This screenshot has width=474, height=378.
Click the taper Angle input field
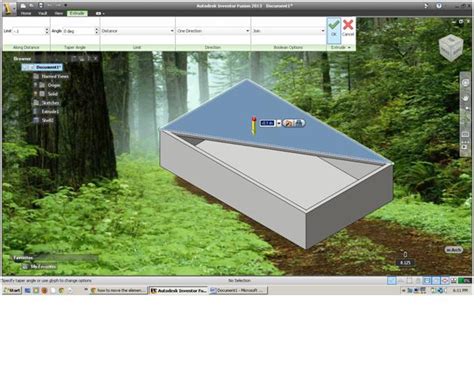tap(79, 31)
